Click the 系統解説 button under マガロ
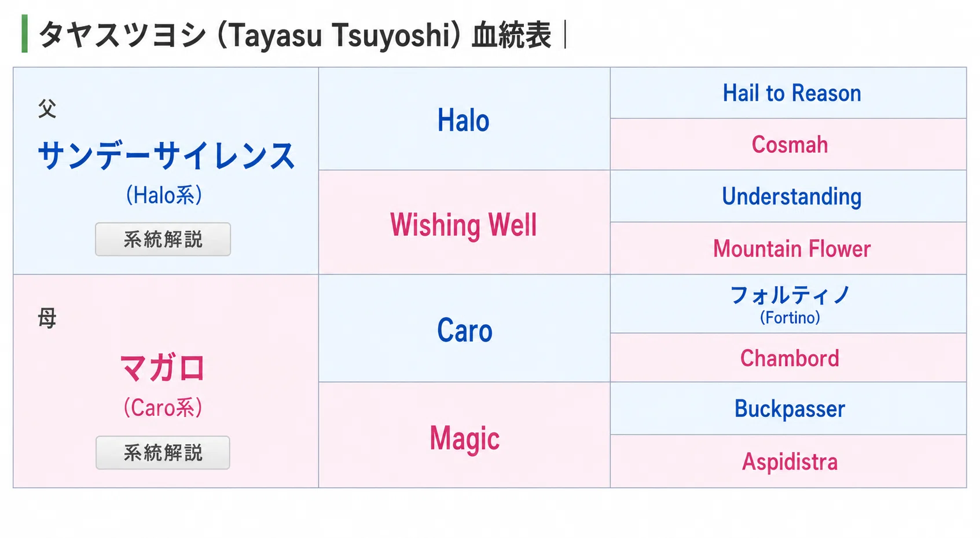 point(163,453)
